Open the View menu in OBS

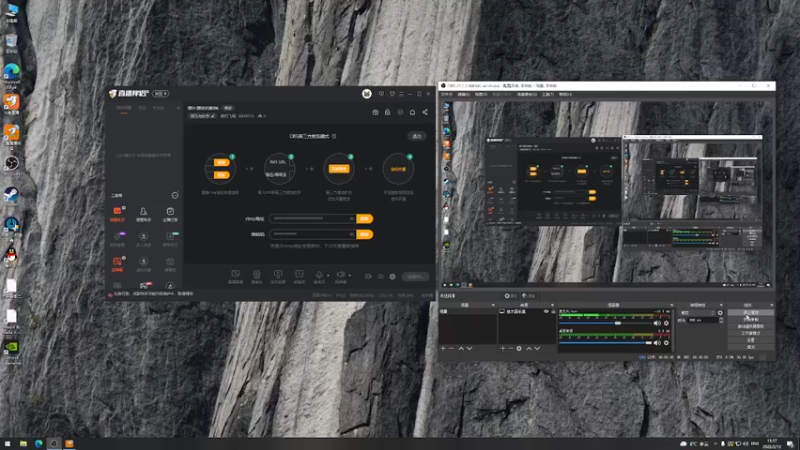tap(481, 94)
